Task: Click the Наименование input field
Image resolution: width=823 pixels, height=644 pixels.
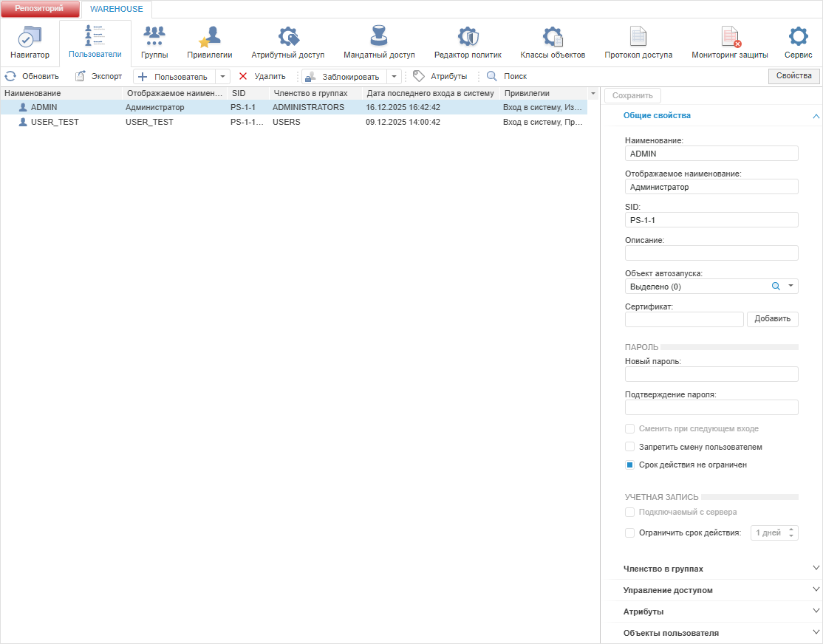Action: click(x=711, y=154)
